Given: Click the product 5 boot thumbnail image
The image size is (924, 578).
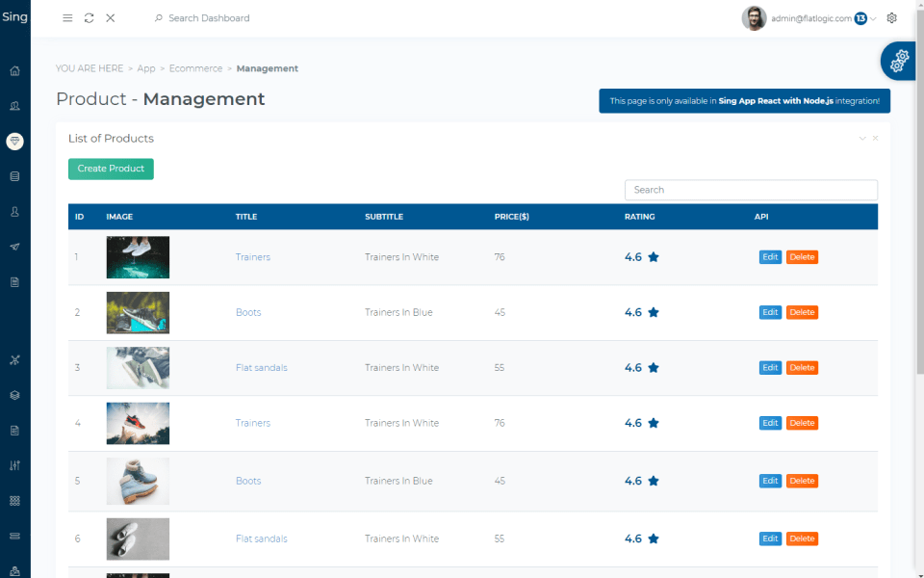Looking at the screenshot, I should (138, 481).
